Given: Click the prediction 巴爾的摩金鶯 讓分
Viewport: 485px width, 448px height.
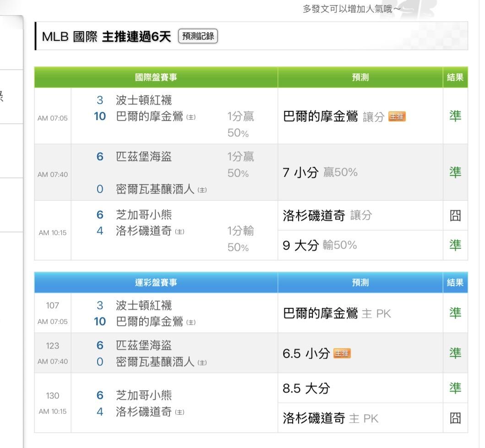Looking at the screenshot, I should click(x=333, y=117).
